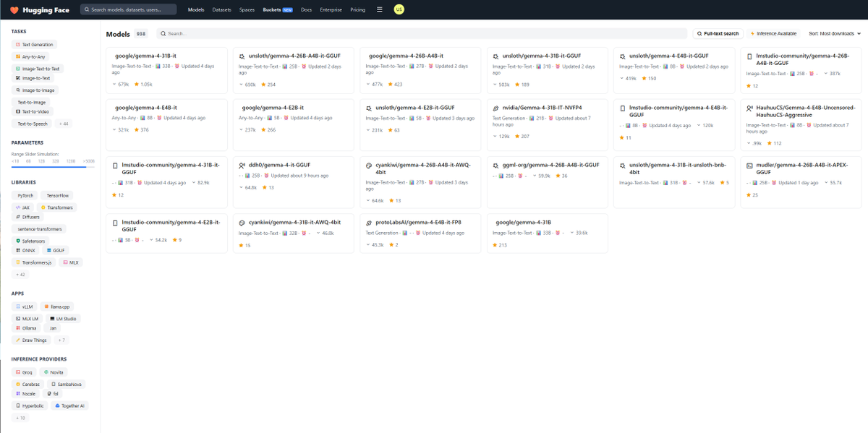Click the Diffusers library icon

[x=17, y=217]
